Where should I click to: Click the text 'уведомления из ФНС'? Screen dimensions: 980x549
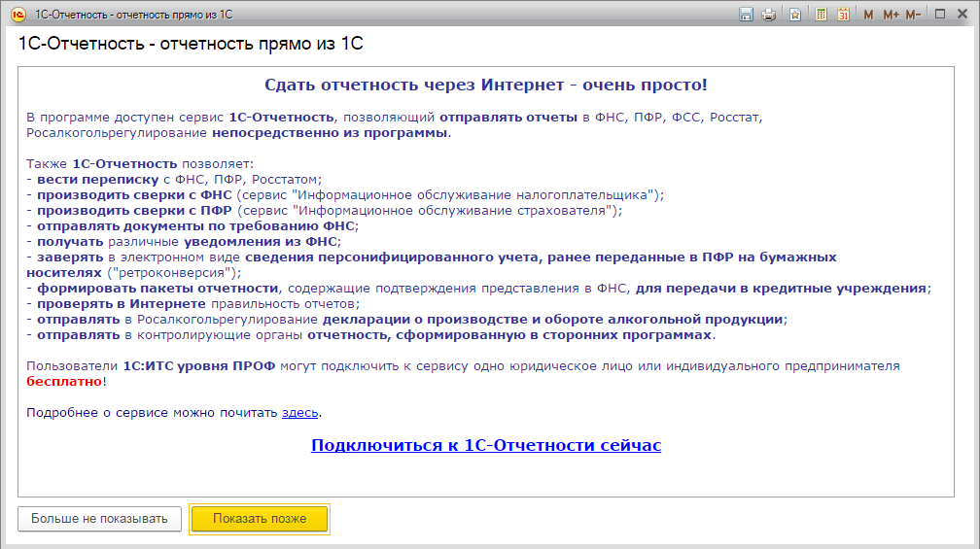tap(261, 242)
